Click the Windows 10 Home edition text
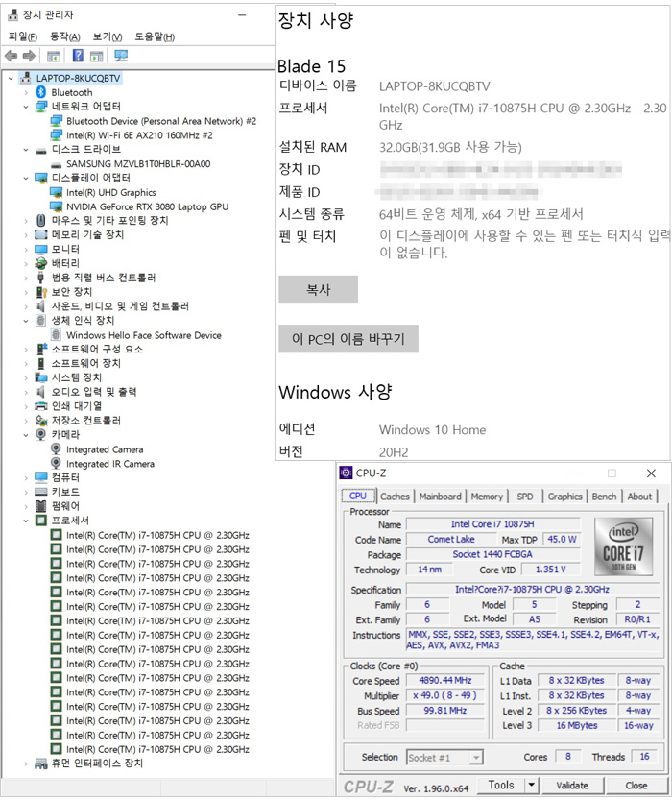The height and width of the screenshot is (800, 672). point(432,430)
